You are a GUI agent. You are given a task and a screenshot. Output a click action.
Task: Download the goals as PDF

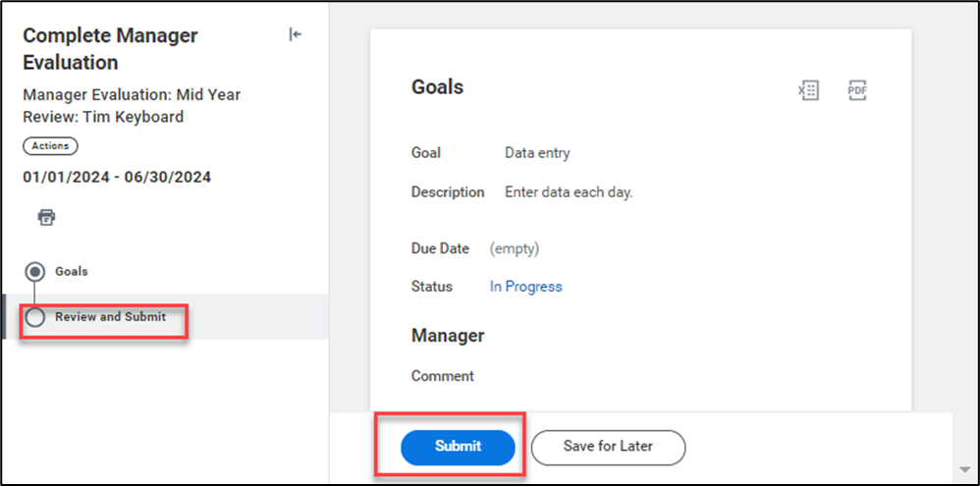click(x=857, y=90)
